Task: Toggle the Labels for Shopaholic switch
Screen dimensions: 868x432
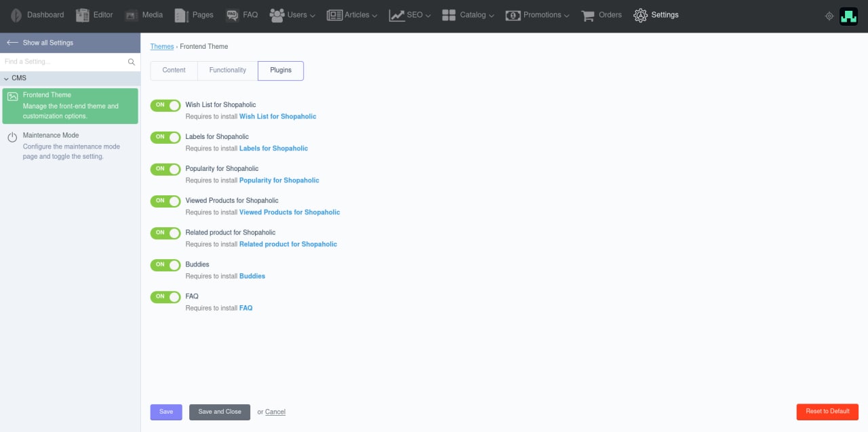Action: pos(165,137)
